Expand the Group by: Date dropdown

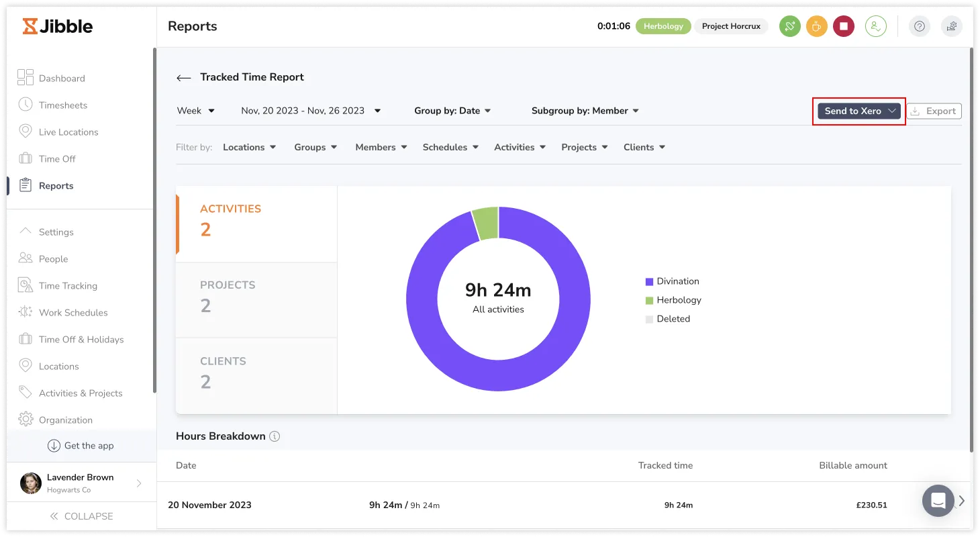[452, 111]
